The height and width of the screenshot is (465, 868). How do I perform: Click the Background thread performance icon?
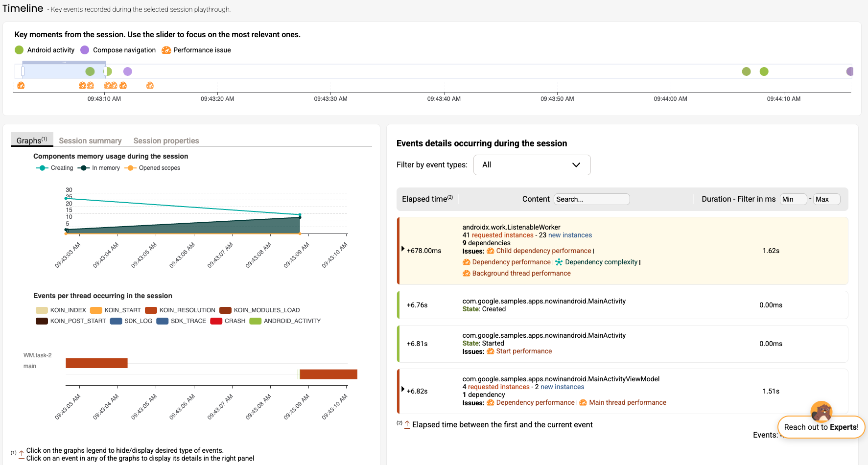(466, 274)
